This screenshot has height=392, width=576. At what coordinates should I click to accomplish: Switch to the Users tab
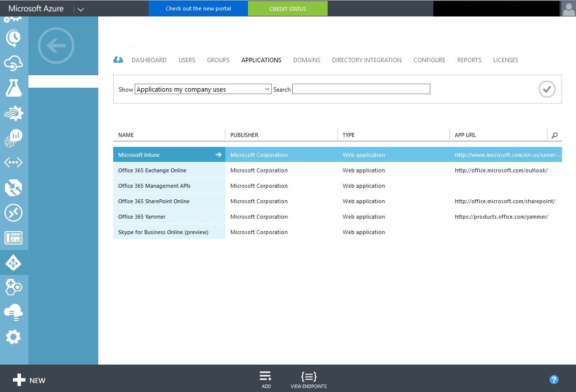point(187,60)
